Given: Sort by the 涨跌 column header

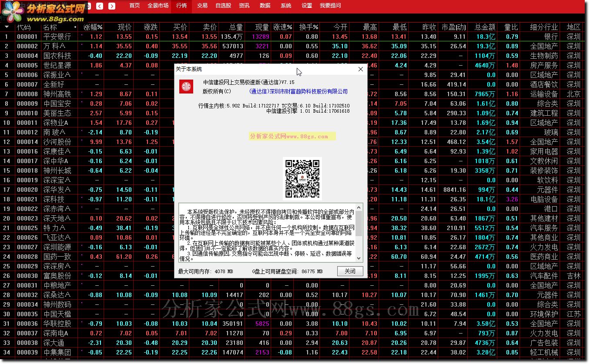Looking at the screenshot, I should coord(151,27).
